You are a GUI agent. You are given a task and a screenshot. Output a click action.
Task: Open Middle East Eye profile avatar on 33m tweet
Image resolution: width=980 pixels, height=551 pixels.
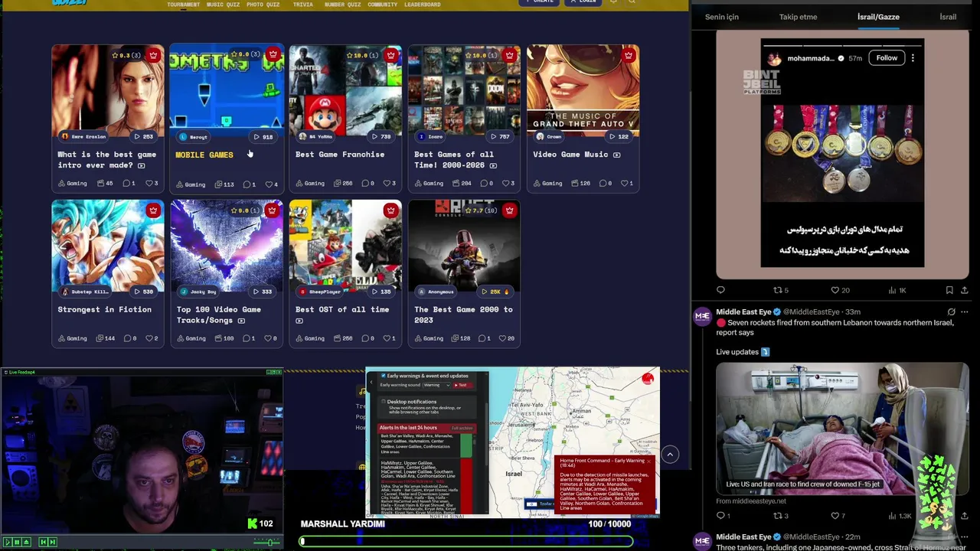(702, 317)
